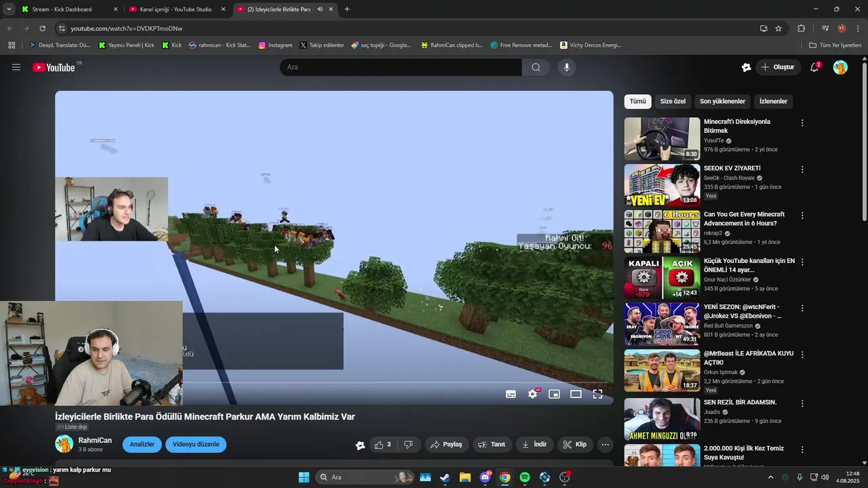This screenshot has height=488, width=868.
Task: Bookmark this page with the star icon
Action: [778, 28]
